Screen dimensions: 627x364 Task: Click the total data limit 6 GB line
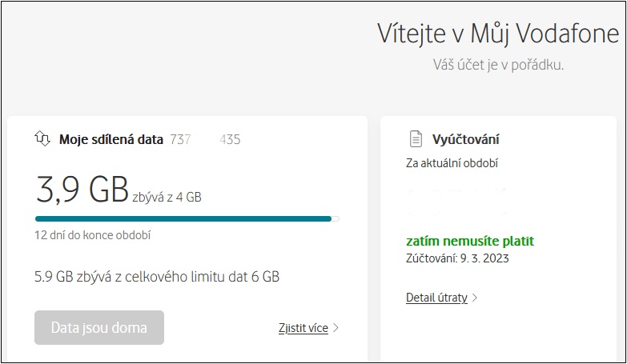point(157,277)
